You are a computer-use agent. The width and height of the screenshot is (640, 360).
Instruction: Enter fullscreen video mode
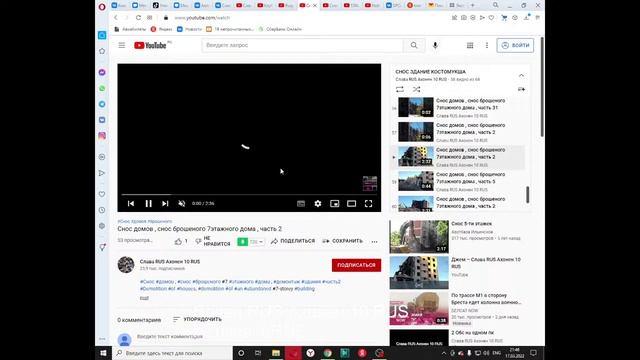pyautogui.click(x=368, y=203)
